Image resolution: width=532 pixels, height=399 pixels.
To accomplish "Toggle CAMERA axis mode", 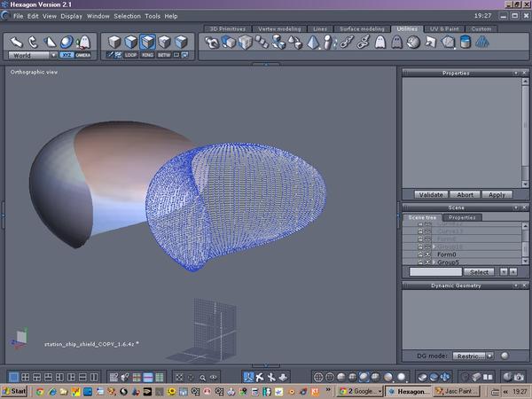I will point(83,55).
